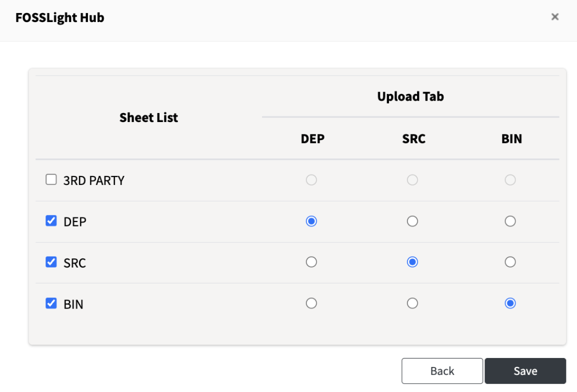Select DEP upload tab for SRC sheet
Viewport: 577px width, 392px height.
[311, 261]
